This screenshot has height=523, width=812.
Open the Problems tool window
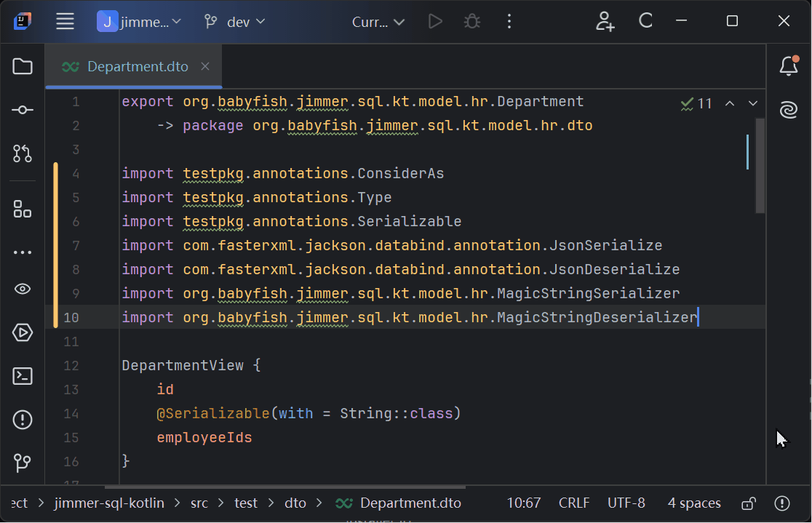point(22,420)
